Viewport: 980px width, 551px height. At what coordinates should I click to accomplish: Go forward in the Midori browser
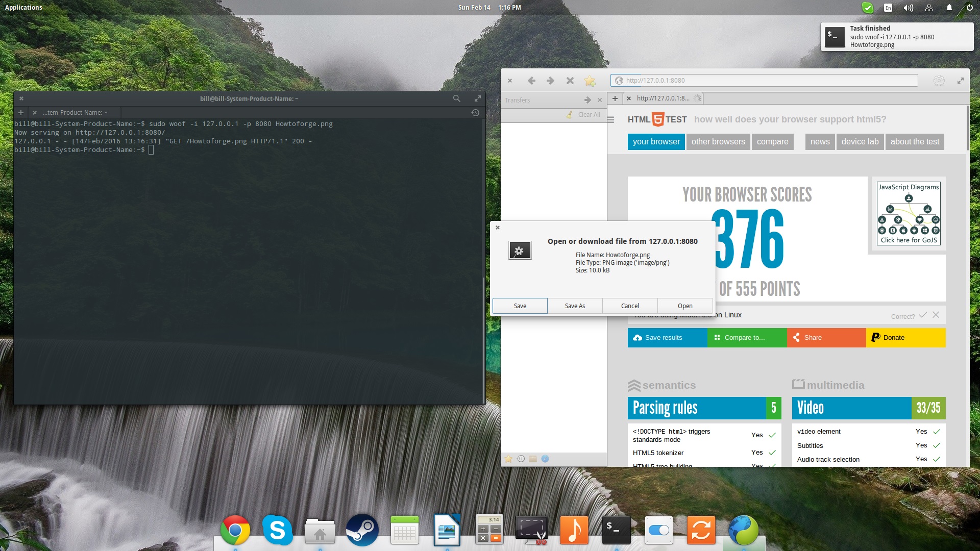coord(550,81)
